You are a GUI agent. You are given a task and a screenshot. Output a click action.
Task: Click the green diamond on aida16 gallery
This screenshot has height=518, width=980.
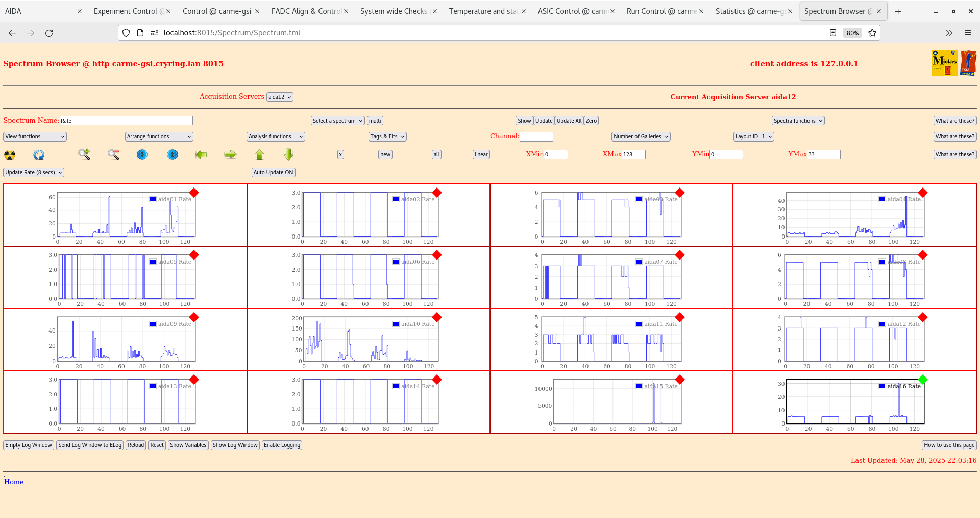click(x=922, y=380)
